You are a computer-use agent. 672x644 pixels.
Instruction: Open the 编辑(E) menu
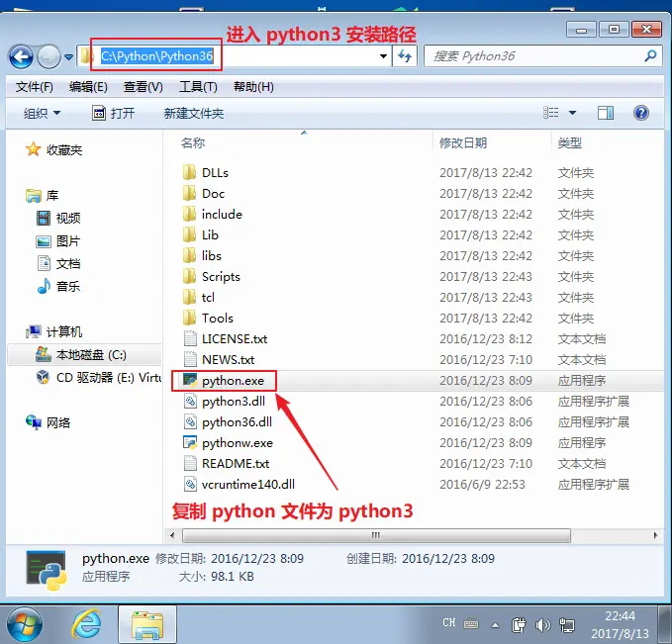coord(88,87)
